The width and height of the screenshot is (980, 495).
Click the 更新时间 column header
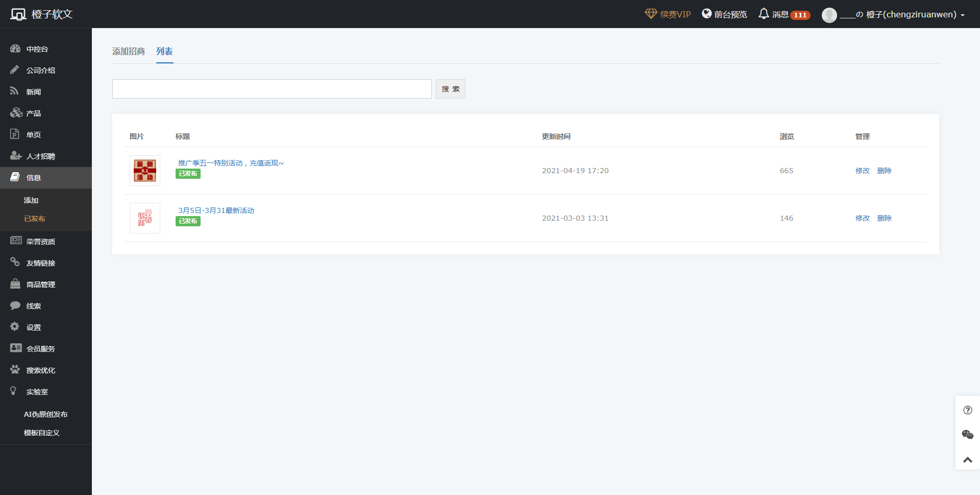click(x=556, y=136)
